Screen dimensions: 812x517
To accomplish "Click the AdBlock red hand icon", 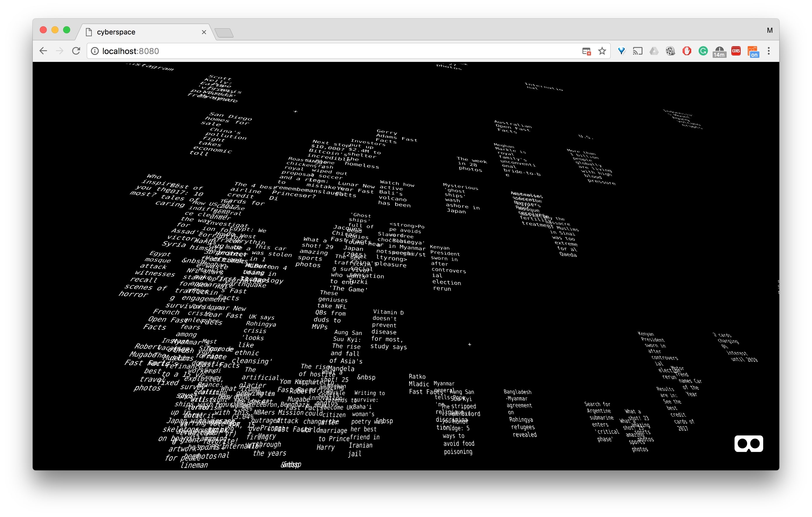I will coord(687,51).
